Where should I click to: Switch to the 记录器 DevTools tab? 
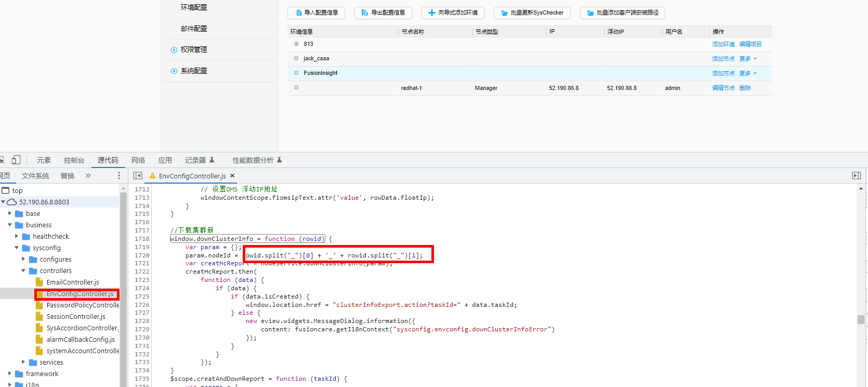(200, 160)
